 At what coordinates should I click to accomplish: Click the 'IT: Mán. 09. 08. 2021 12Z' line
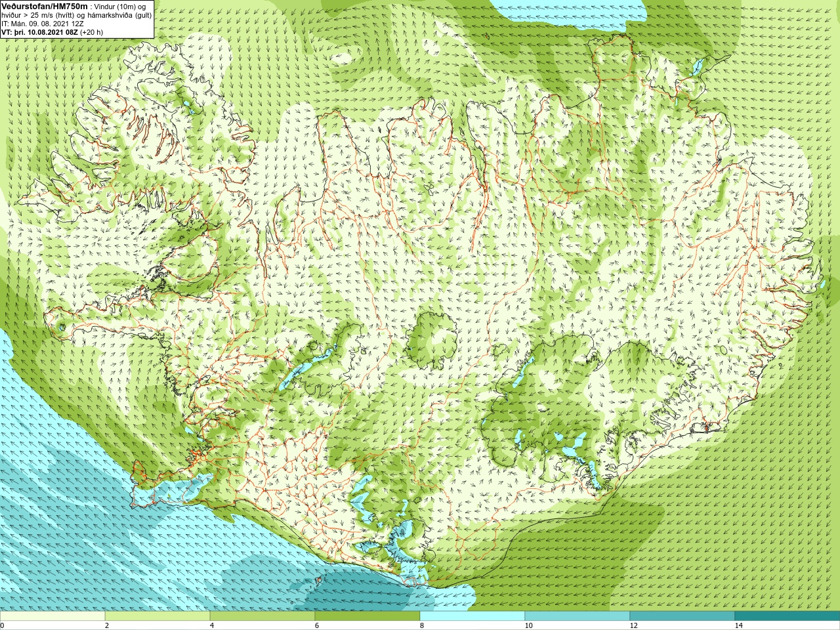(x=43, y=24)
